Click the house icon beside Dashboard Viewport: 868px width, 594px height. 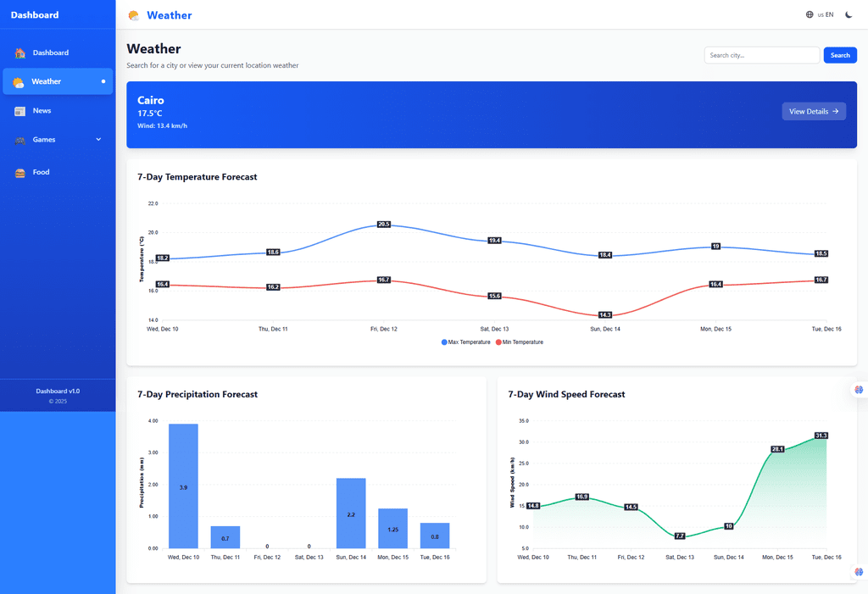tap(20, 53)
